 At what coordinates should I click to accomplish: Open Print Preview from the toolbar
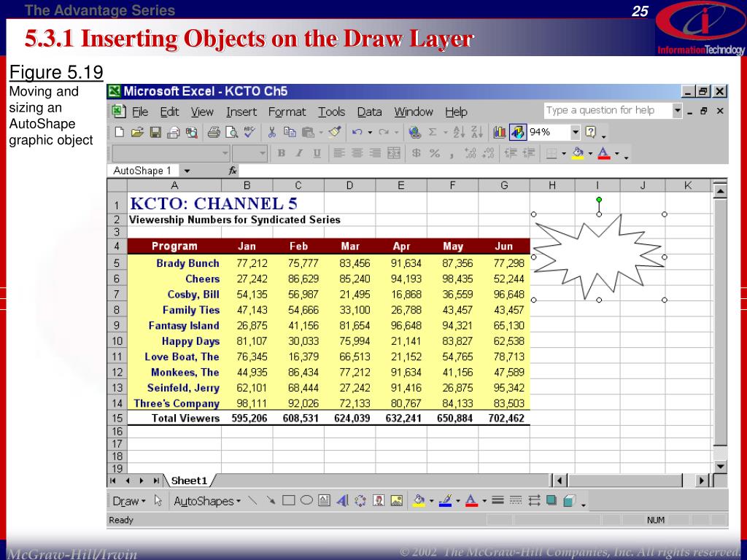(x=231, y=132)
